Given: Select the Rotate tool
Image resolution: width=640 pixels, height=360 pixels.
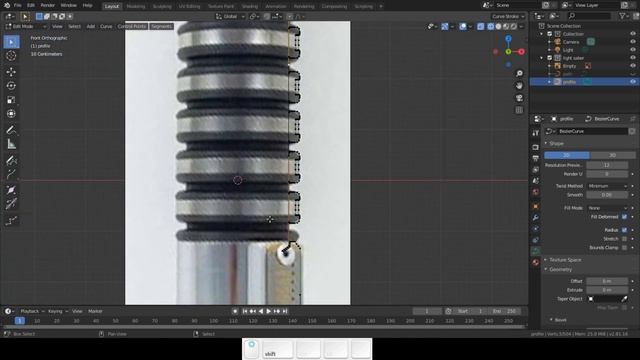Looking at the screenshot, I should (x=11, y=86).
